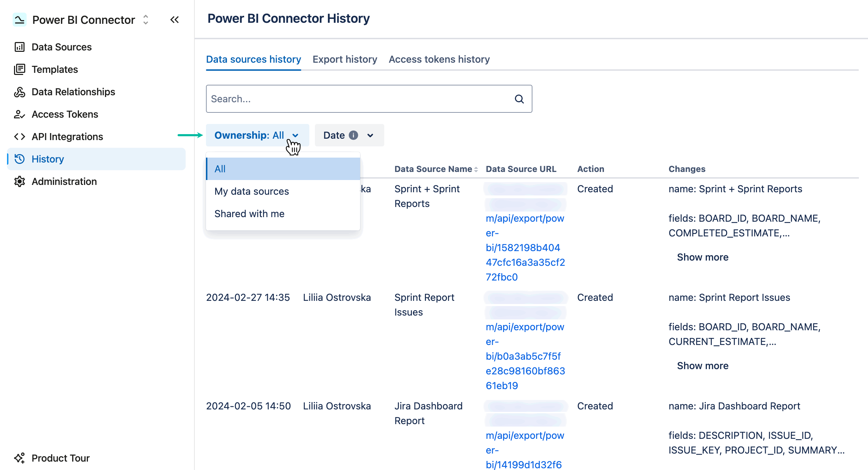This screenshot has width=868, height=470.
Task: Select the Data Sources sidebar icon
Action: [x=19, y=47]
